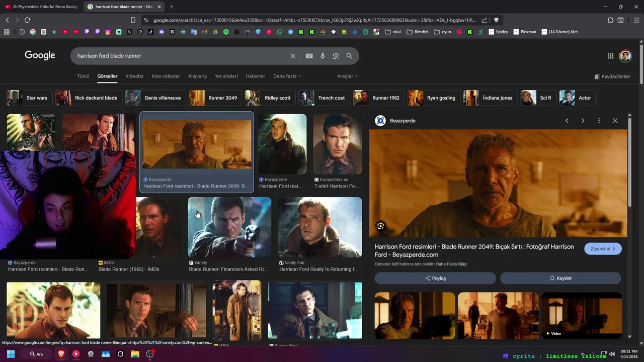Viewport: 644px width, 362px height.
Task: Click the Kaydet save button
Action: tap(560, 278)
